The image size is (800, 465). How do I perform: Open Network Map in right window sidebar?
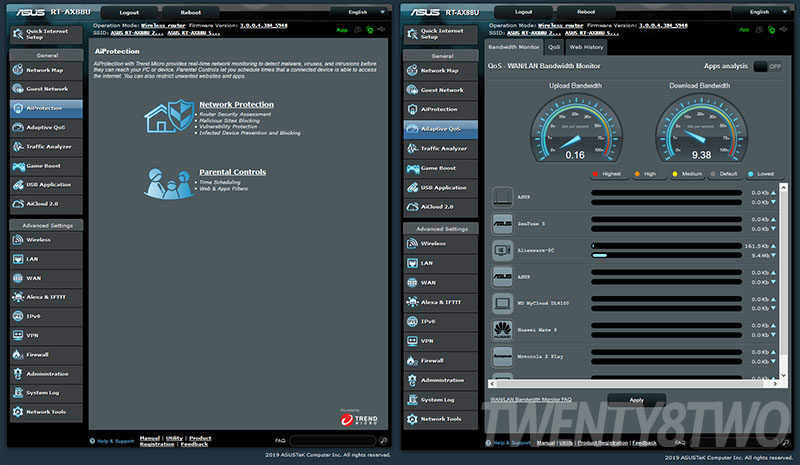(x=441, y=70)
